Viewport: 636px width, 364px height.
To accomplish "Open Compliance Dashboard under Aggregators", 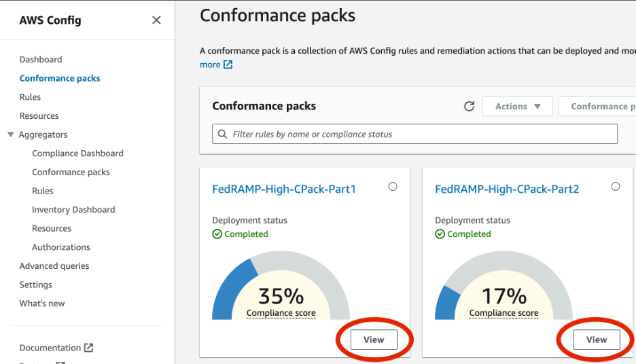I will (77, 153).
